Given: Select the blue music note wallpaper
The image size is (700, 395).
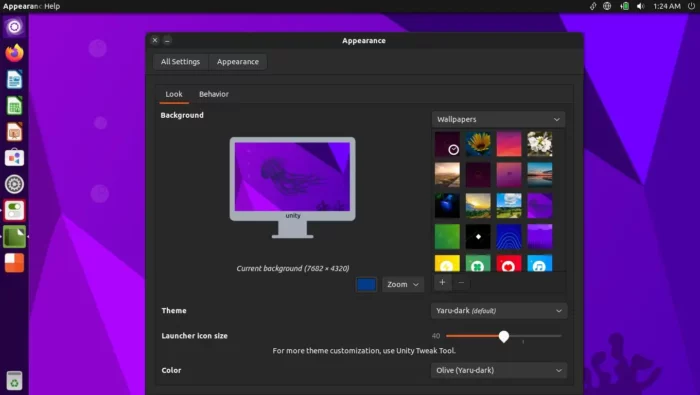Looking at the screenshot, I should click(540, 263).
